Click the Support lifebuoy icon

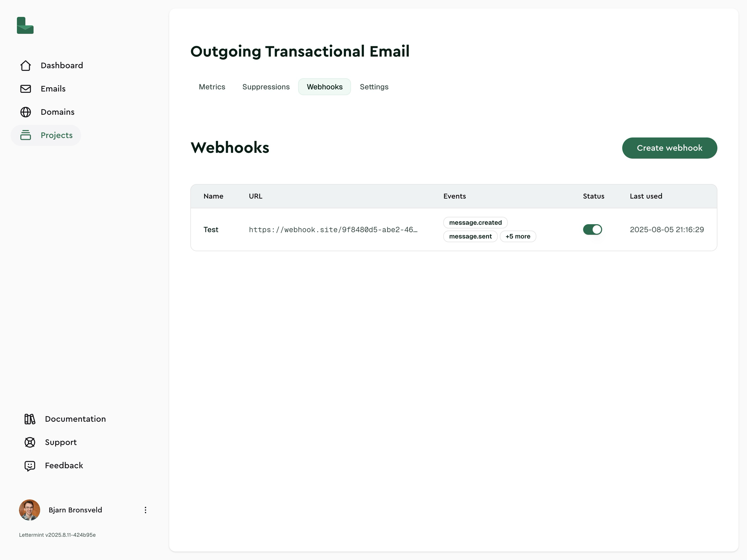(x=30, y=442)
